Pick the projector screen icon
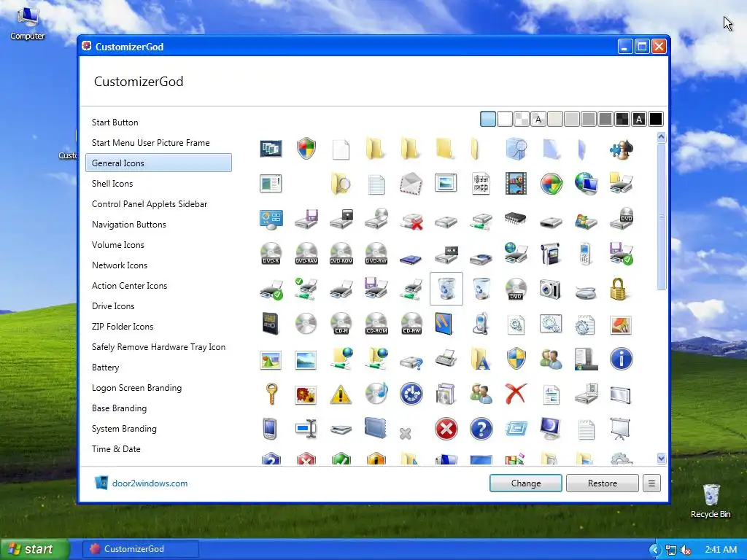Viewport: 747px width, 560px height. tap(621, 429)
